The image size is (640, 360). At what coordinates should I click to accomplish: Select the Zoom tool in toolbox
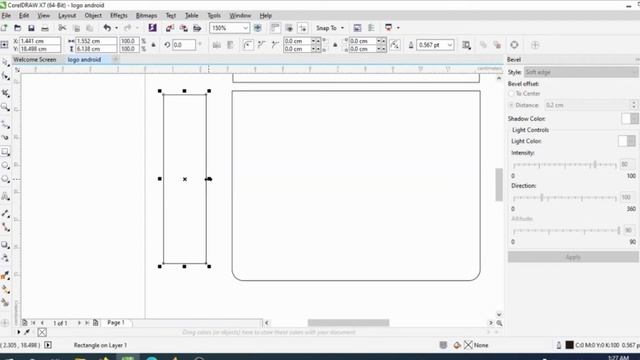pyautogui.click(x=5, y=107)
